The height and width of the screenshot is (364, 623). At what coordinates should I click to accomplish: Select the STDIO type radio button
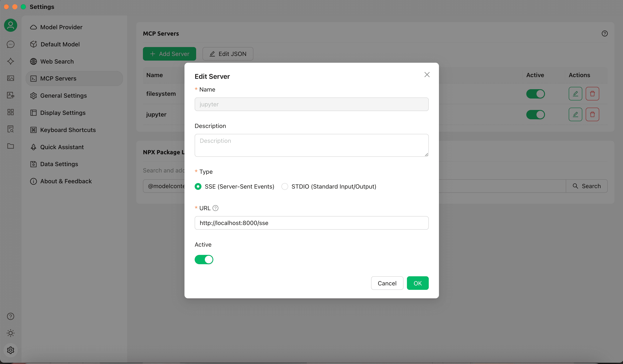pos(285,186)
